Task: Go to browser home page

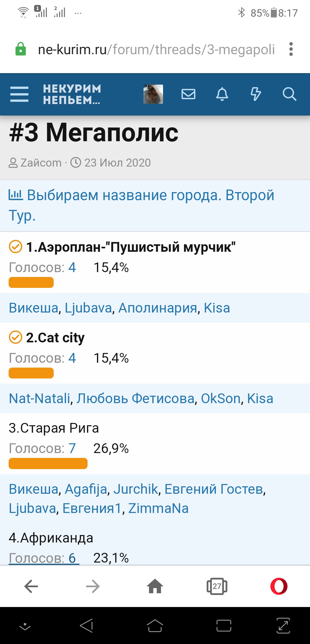Action: point(155,586)
